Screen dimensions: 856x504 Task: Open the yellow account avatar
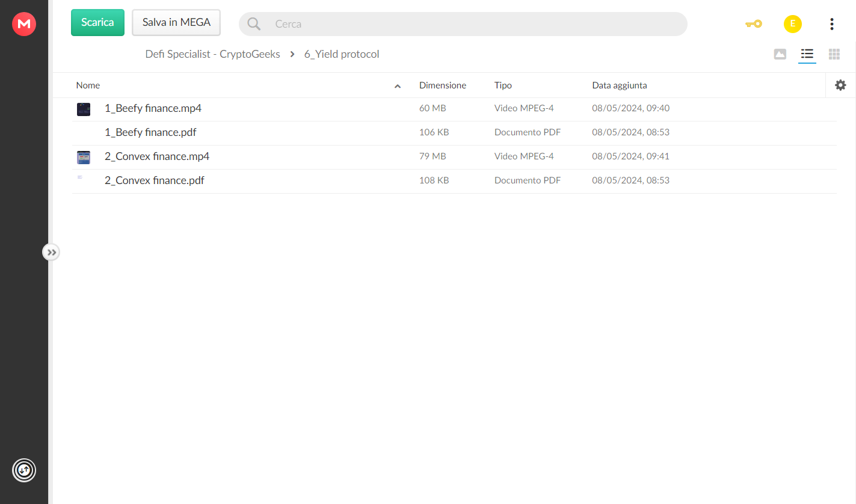click(793, 24)
